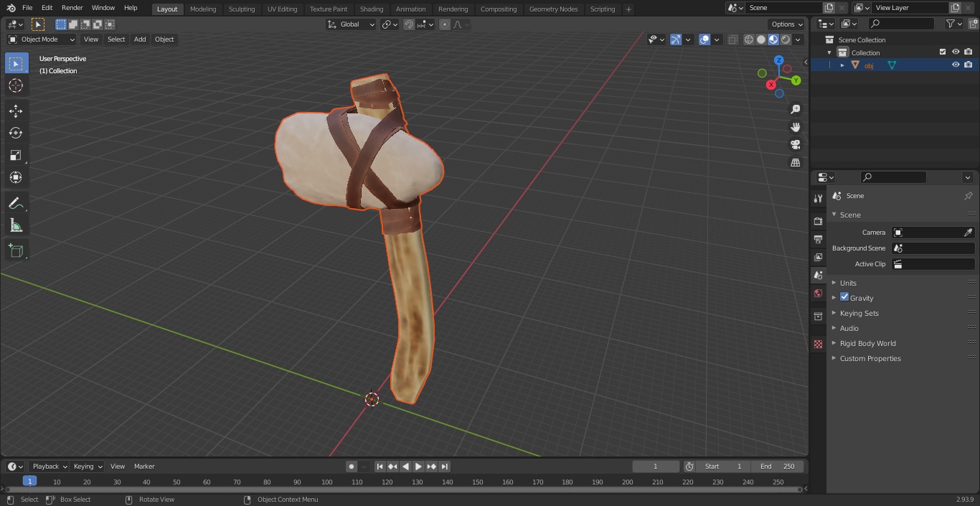Expand the Units panel
980x506 pixels.
tap(848, 283)
